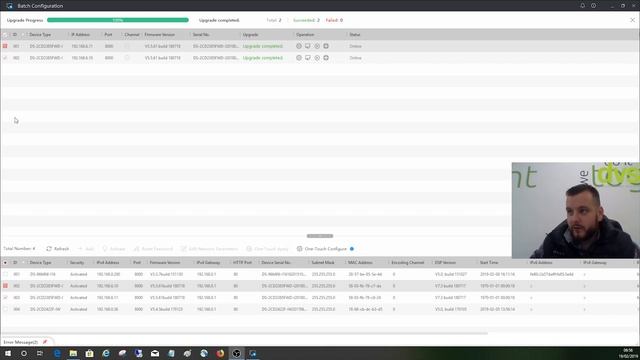
Task: Toggle checkbox for device at 192.168.0.11
Action: (5, 298)
